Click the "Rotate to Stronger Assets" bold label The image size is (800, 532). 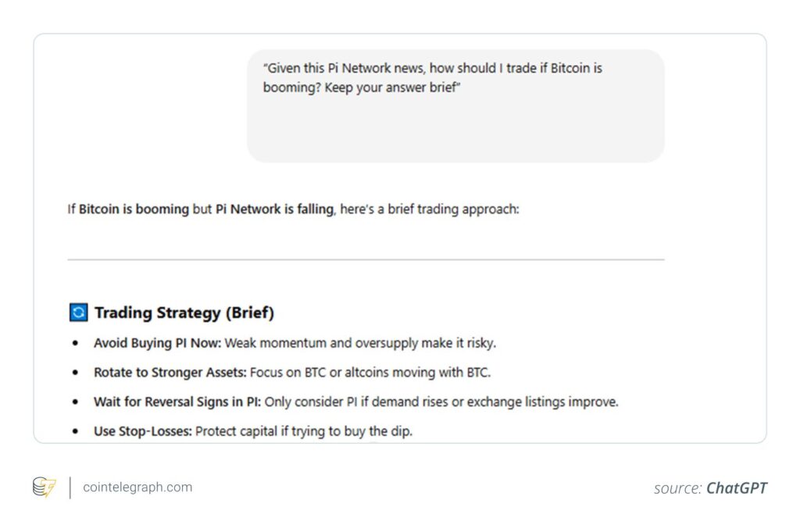pos(170,373)
